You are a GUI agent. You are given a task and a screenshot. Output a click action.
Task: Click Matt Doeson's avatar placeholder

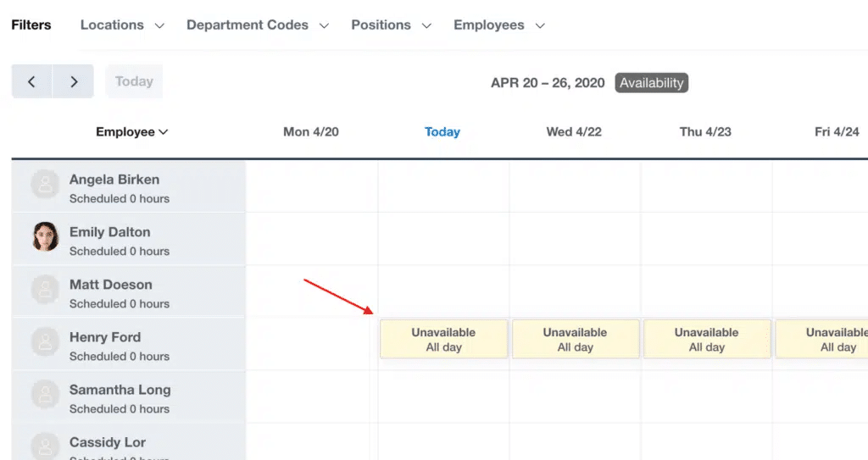tap(46, 290)
